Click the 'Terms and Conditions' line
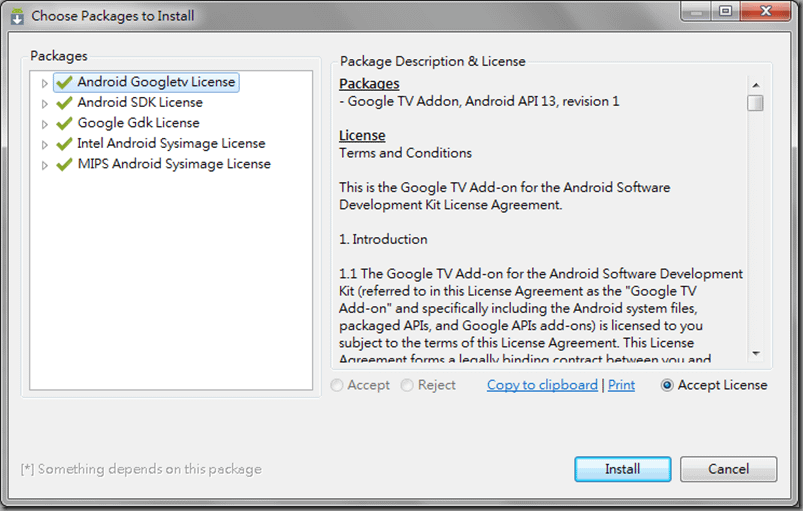Image resolution: width=803 pixels, height=511 pixels. [405, 153]
